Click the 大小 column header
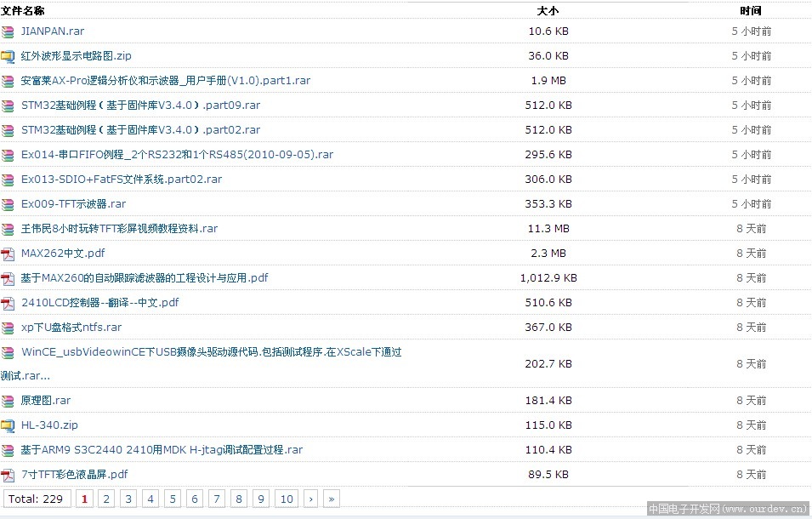The height and width of the screenshot is (519, 812). (548, 11)
